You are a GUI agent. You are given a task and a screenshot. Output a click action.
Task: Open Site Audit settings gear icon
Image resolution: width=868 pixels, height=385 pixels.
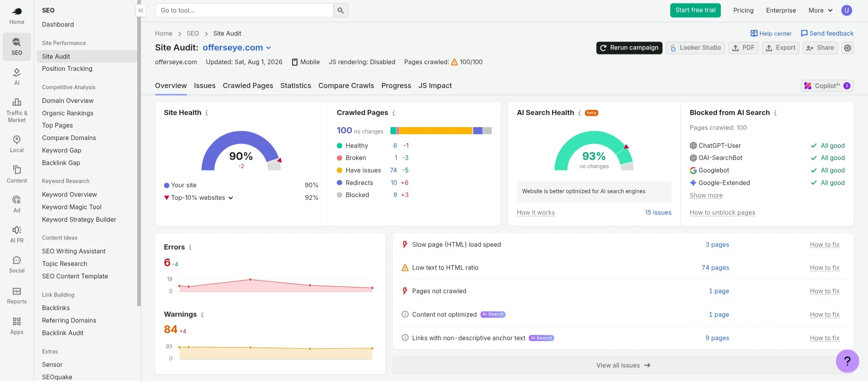point(848,48)
